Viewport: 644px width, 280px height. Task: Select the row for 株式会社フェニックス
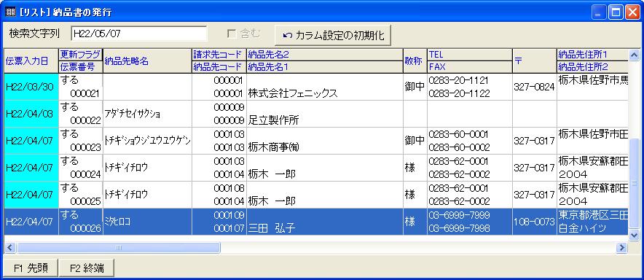pyautogui.click(x=316, y=87)
